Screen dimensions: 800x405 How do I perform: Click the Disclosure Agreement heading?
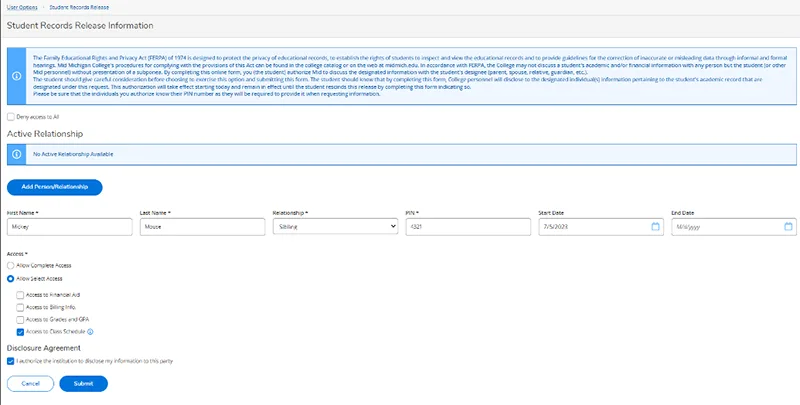44,348
